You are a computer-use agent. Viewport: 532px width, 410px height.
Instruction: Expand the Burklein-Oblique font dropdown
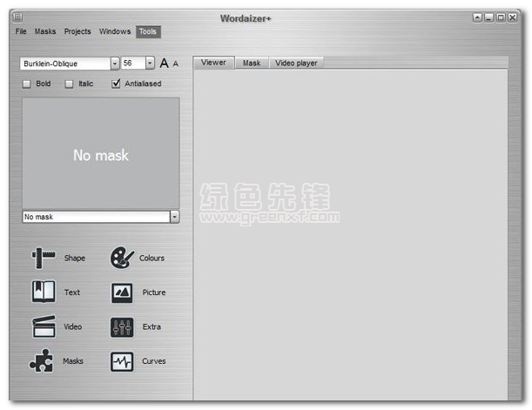[115, 64]
